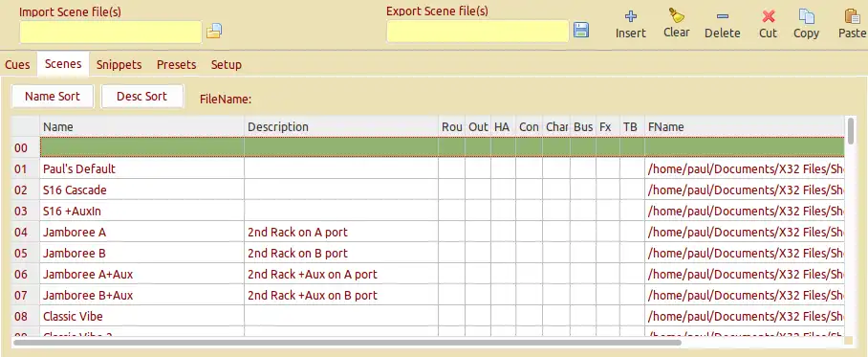This screenshot has width=868, height=357.
Task: Click the Cut red X icon
Action: (768, 16)
